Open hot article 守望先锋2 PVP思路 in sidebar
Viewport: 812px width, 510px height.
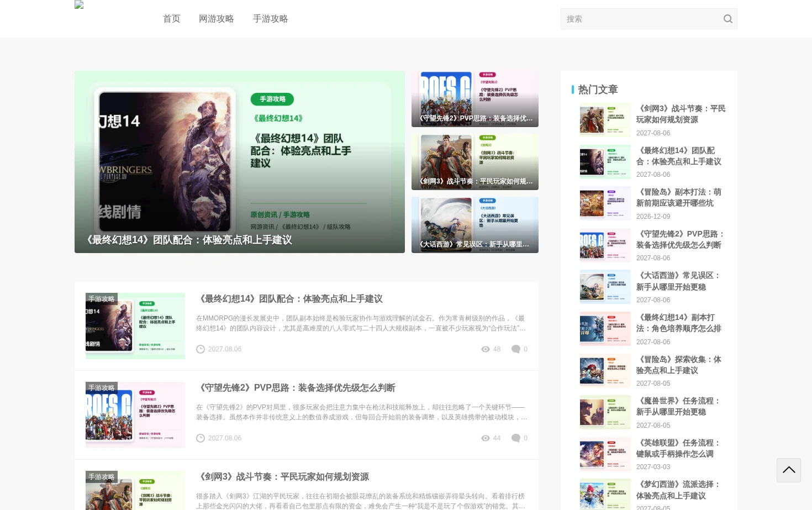tap(681, 239)
